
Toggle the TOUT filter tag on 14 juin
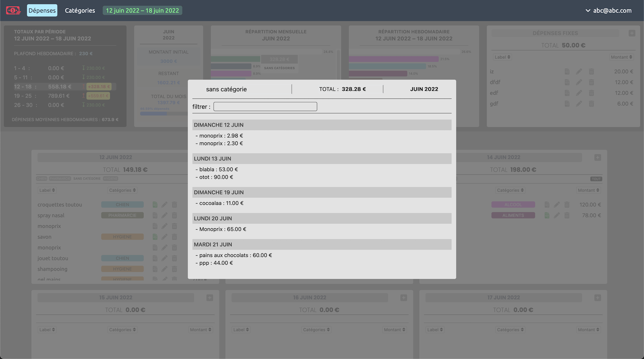tap(596, 179)
